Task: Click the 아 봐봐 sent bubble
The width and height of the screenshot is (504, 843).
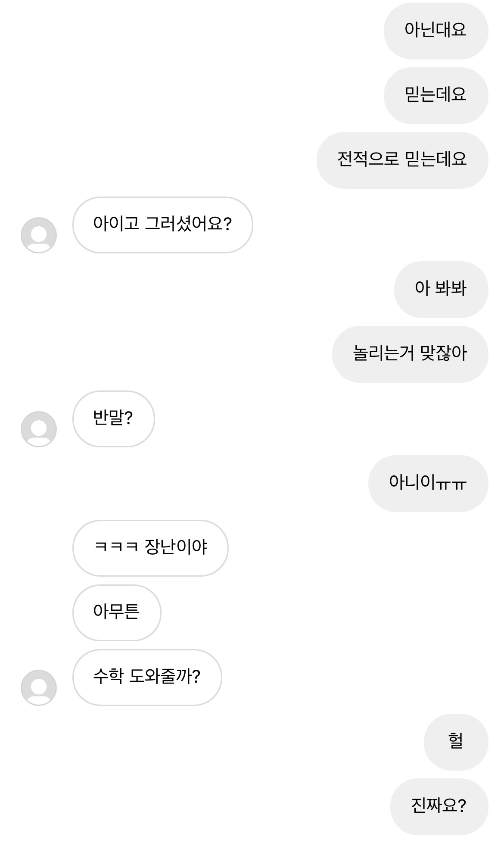Action: point(441,289)
